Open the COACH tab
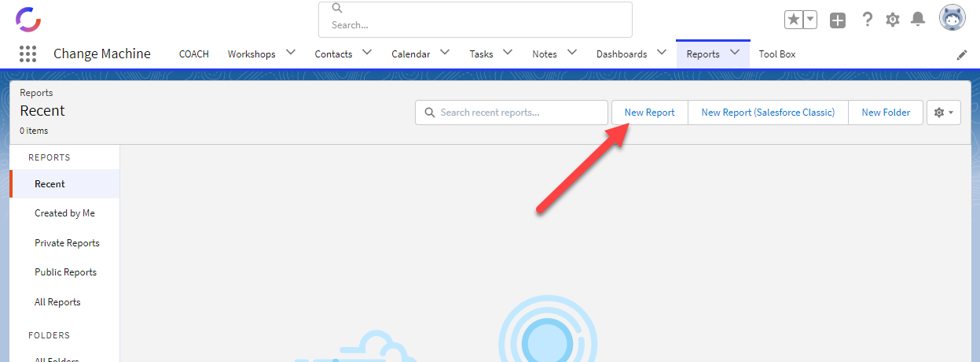 tap(194, 54)
